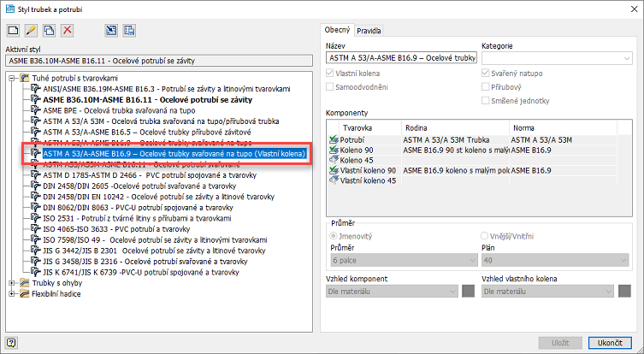Viewport: 644px width, 354px height.
Task: Enable the Smíšené jednotky checkbox
Action: pos(486,101)
